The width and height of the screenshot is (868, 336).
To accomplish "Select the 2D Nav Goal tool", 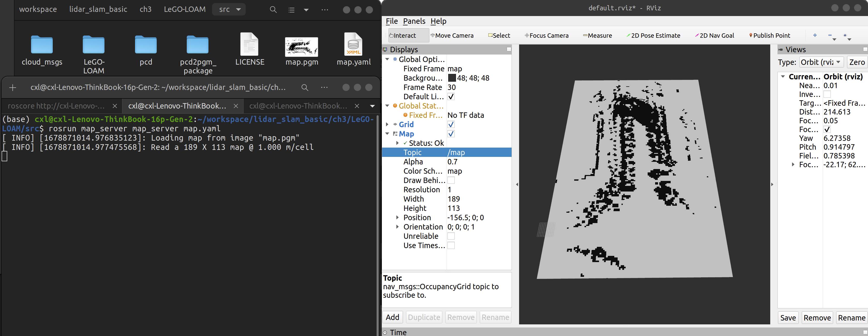I will [714, 35].
